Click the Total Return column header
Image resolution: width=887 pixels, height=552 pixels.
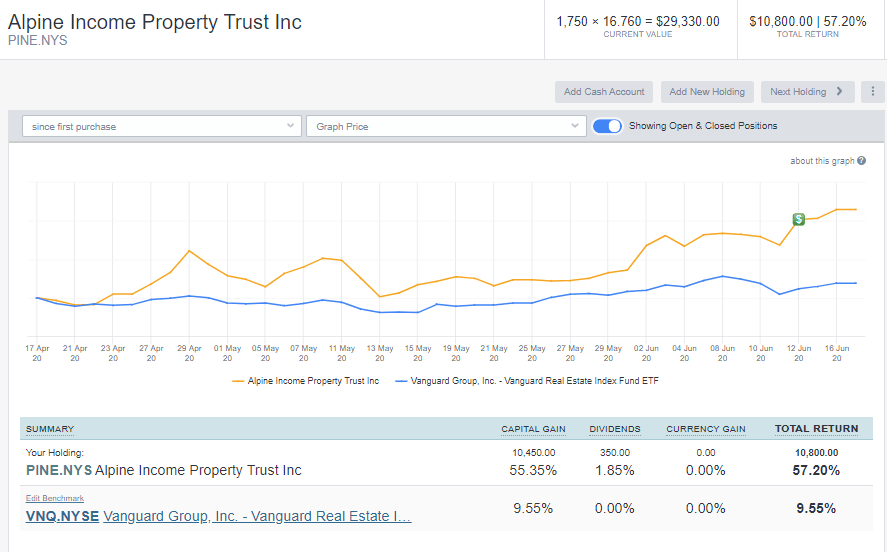point(816,429)
